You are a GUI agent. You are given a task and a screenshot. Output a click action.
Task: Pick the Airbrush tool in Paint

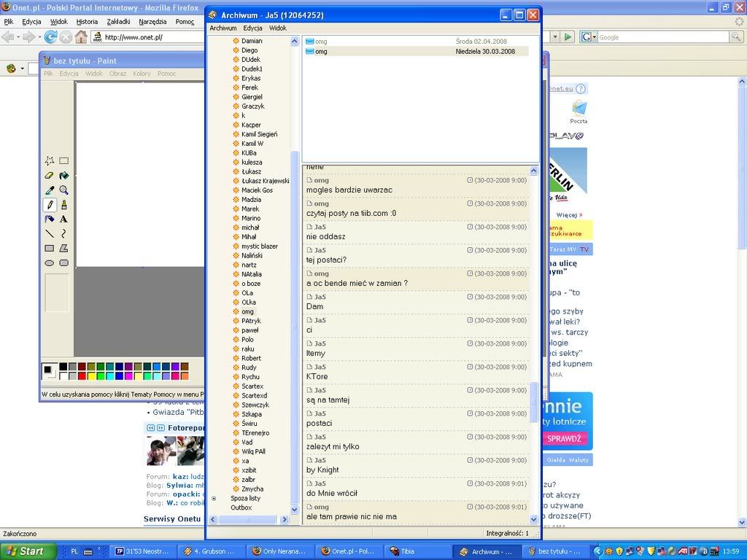coord(50,219)
